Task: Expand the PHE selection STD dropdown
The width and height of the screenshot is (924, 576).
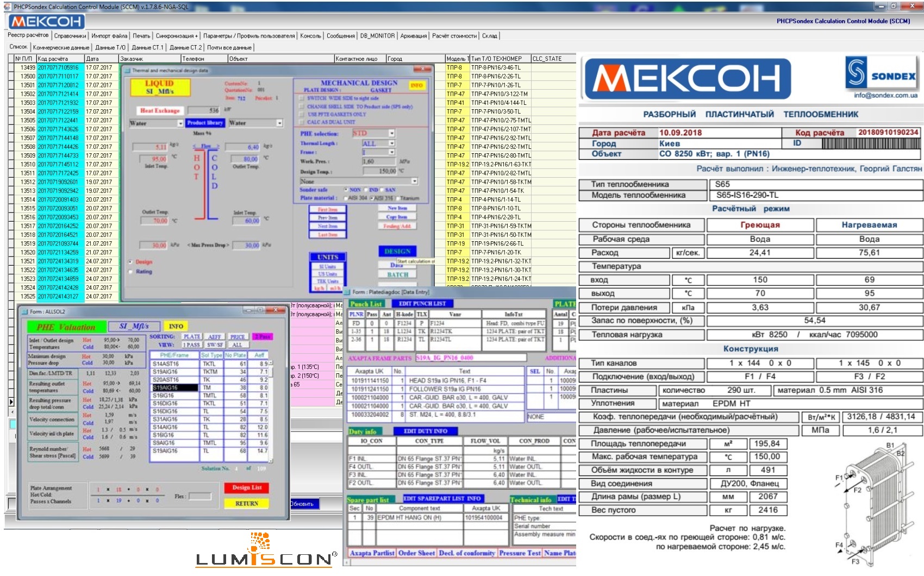Action: pos(391,133)
